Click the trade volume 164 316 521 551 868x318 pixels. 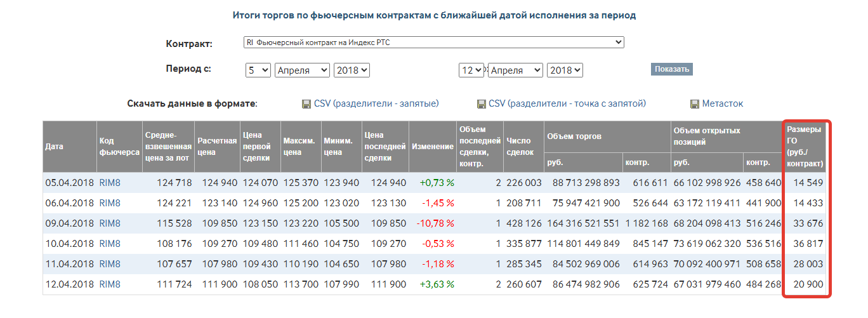(584, 223)
